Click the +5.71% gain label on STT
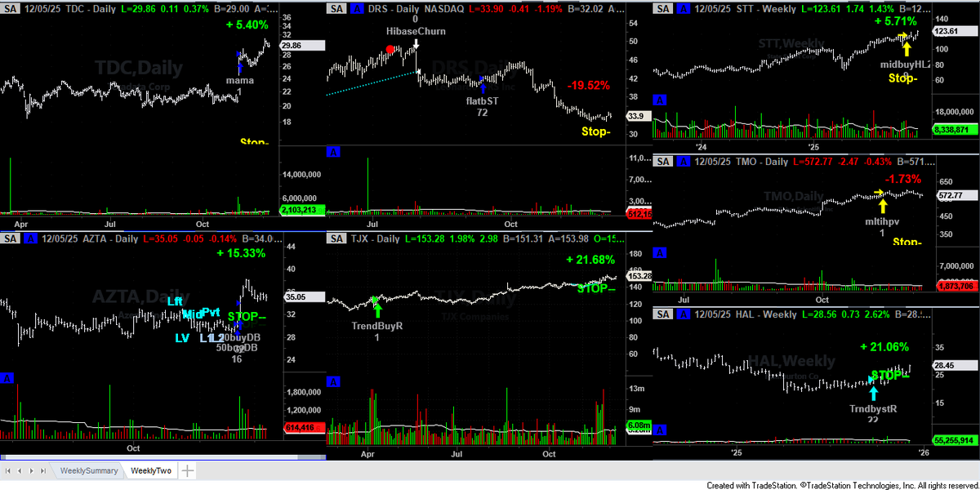The width and height of the screenshot is (980, 490). point(895,21)
